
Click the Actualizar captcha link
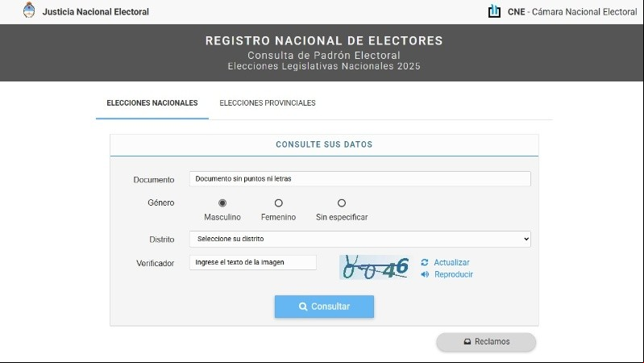[451, 262]
